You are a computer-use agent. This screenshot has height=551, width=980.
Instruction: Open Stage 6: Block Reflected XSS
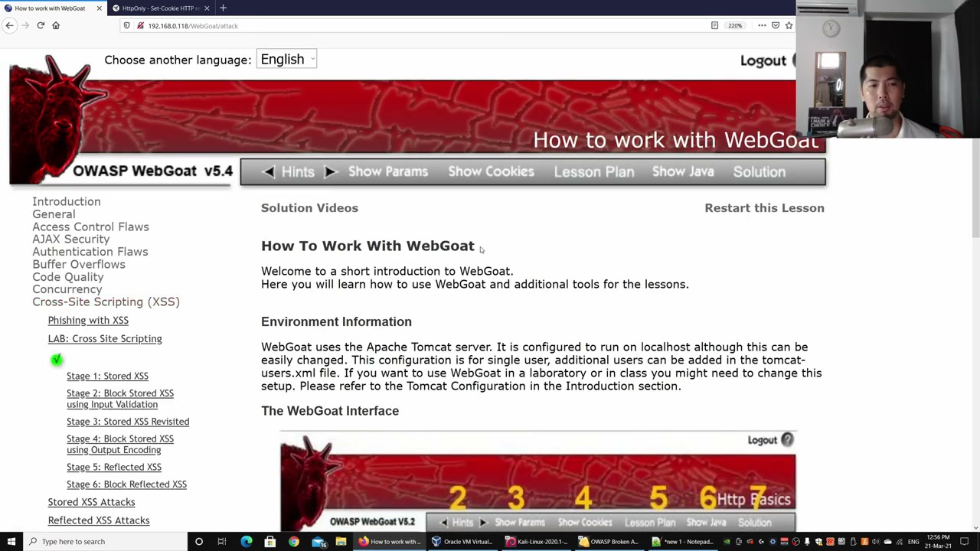[126, 484]
